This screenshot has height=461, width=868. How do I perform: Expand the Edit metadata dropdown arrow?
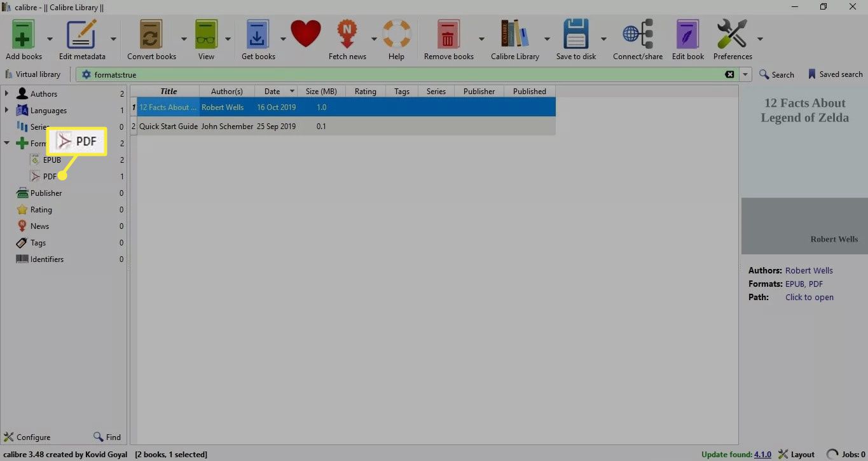(113, 39)
